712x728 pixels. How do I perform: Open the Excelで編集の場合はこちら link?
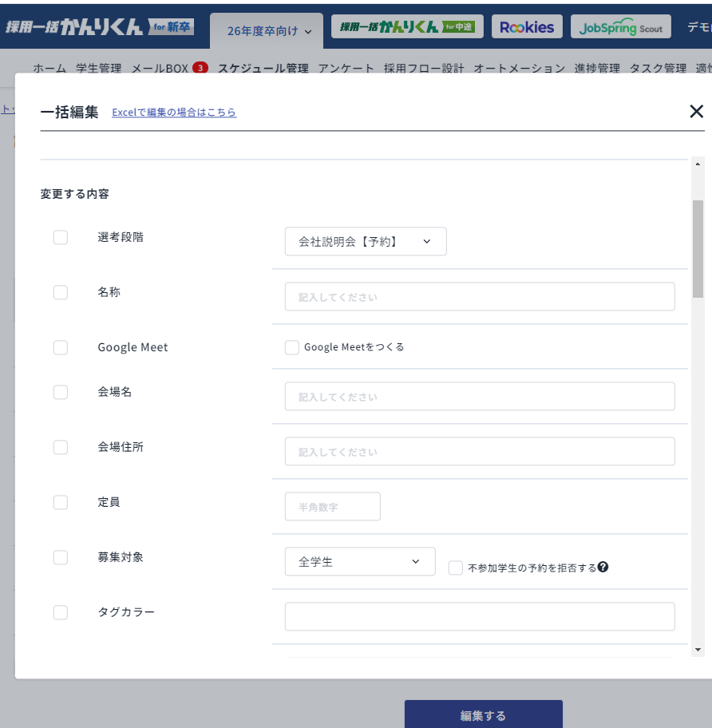point(174,112)
